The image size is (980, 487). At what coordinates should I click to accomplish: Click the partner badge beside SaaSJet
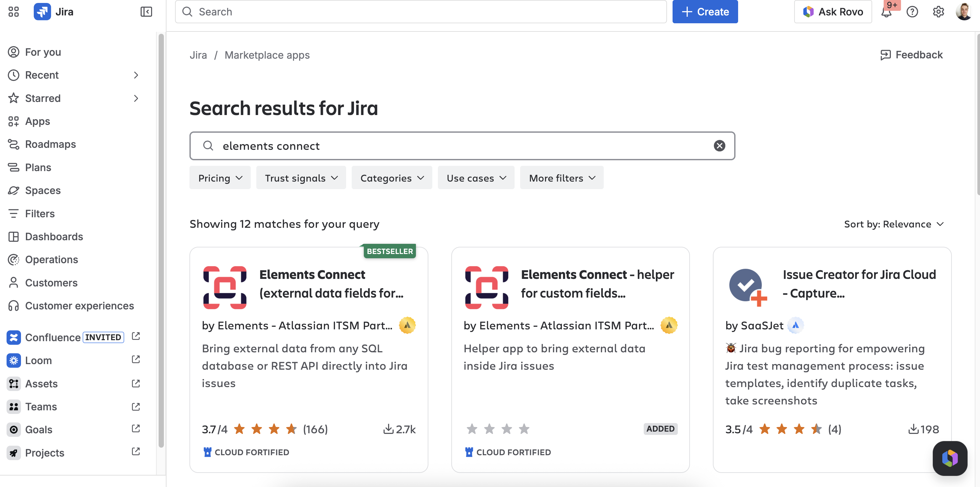795,325
